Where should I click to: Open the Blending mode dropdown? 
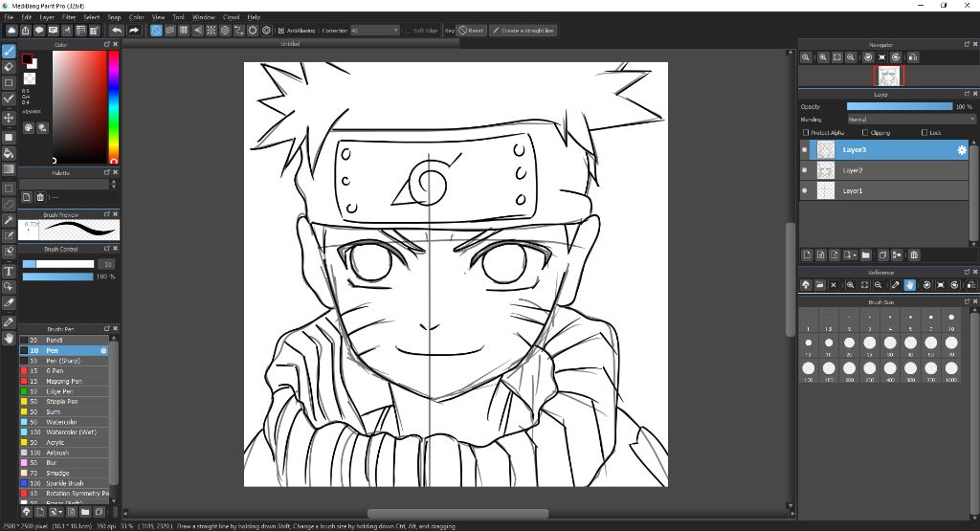(911, 120)
